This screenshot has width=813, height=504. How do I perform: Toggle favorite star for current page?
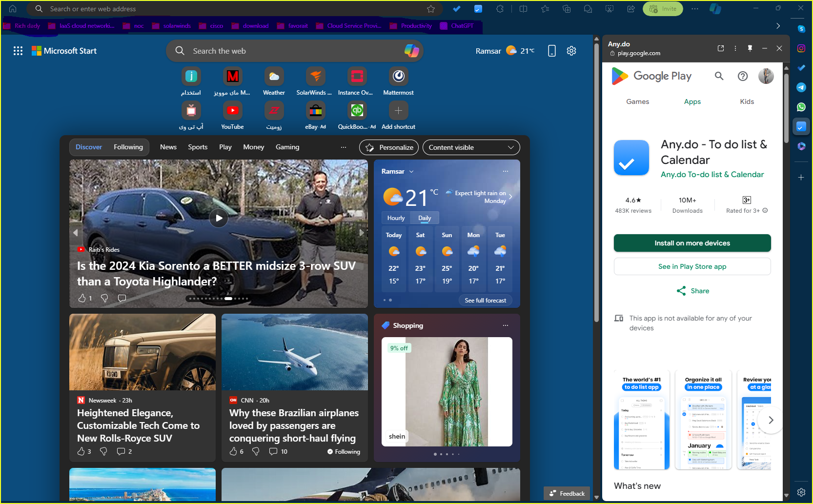point(431,8)
